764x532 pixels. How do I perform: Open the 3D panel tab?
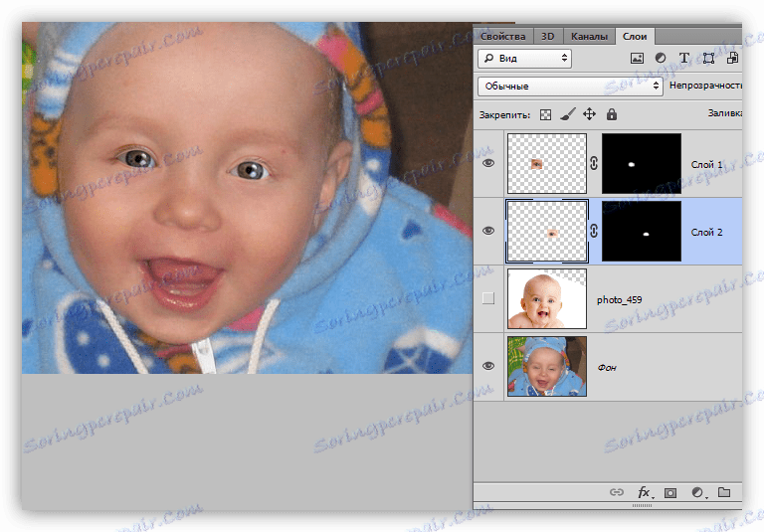(548, 37)
